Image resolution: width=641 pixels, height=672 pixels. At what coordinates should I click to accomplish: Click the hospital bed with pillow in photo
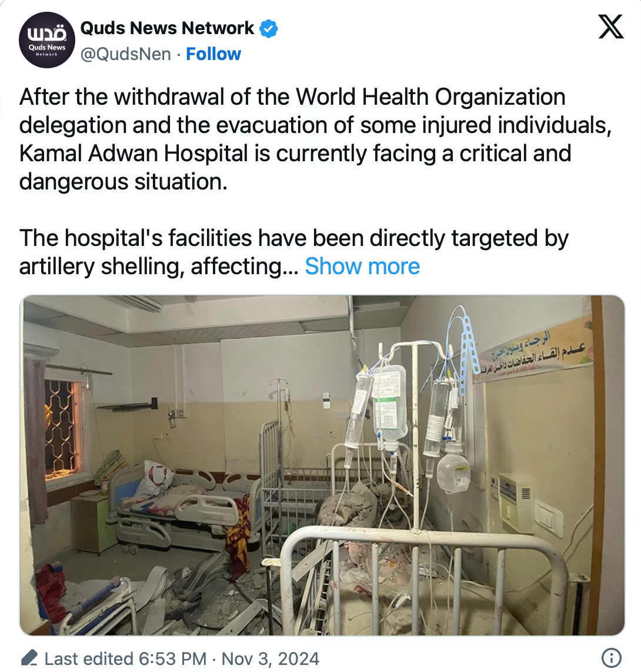tap(180, 501)
